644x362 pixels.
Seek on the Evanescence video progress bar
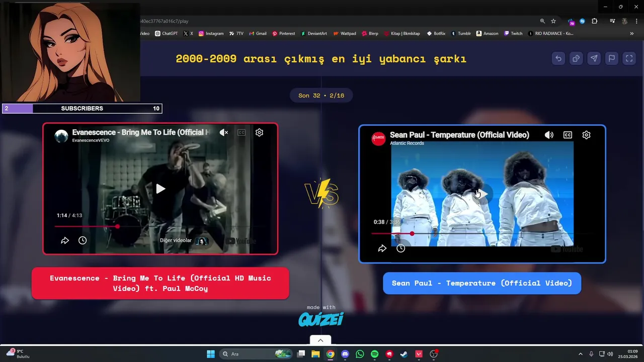[160, 227]
